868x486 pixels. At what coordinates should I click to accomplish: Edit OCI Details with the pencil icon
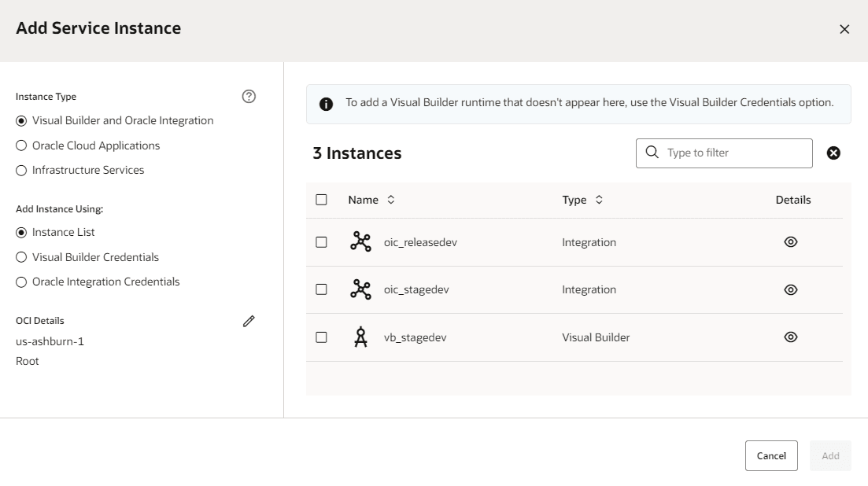click(249, 321)
